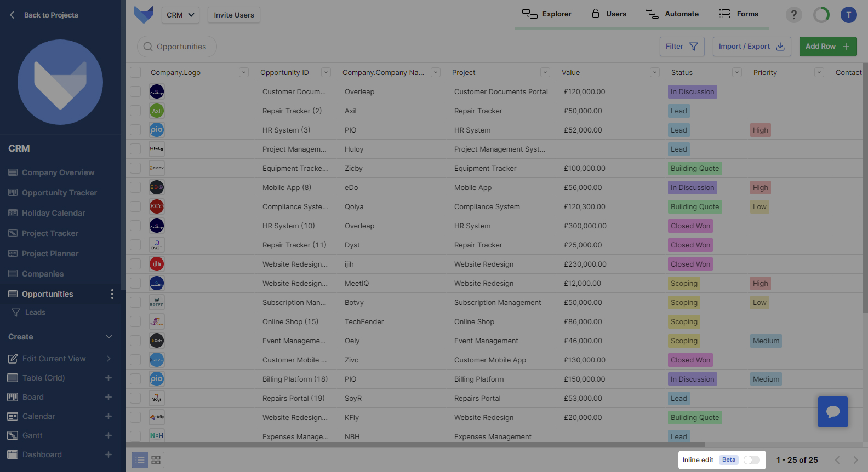Click the Zivc company logo
This screenshot has height=472, width=868.
coord(157,360)
